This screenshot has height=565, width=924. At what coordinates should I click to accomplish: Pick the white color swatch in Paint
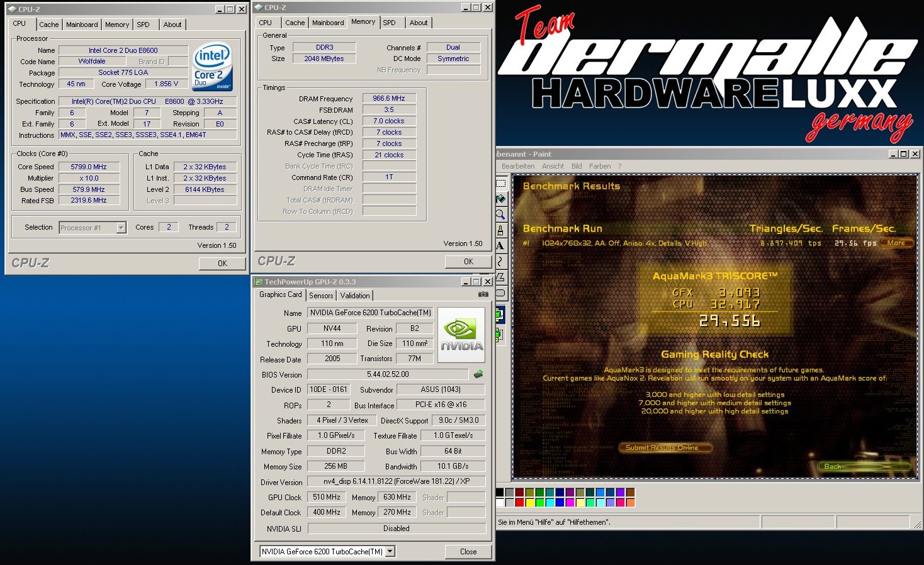pyautogui.click(x=500, y=502)
